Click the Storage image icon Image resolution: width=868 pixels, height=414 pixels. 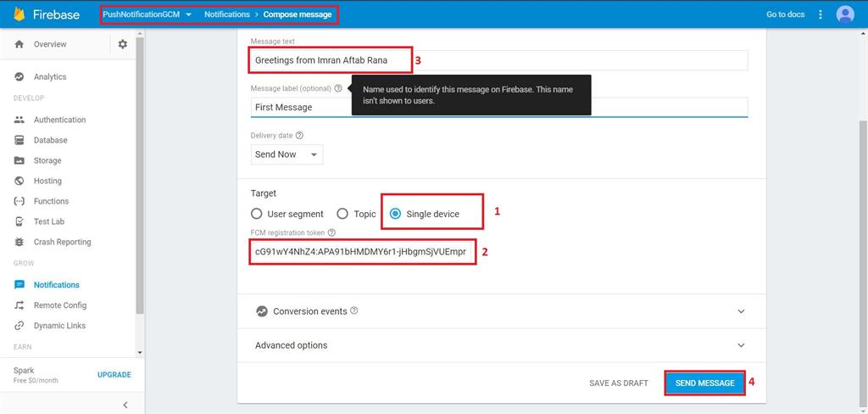click(x=19, y=160)
